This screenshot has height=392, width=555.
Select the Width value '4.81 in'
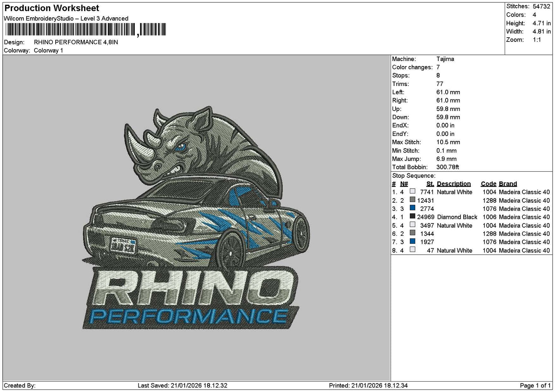[x=542, y=32]
